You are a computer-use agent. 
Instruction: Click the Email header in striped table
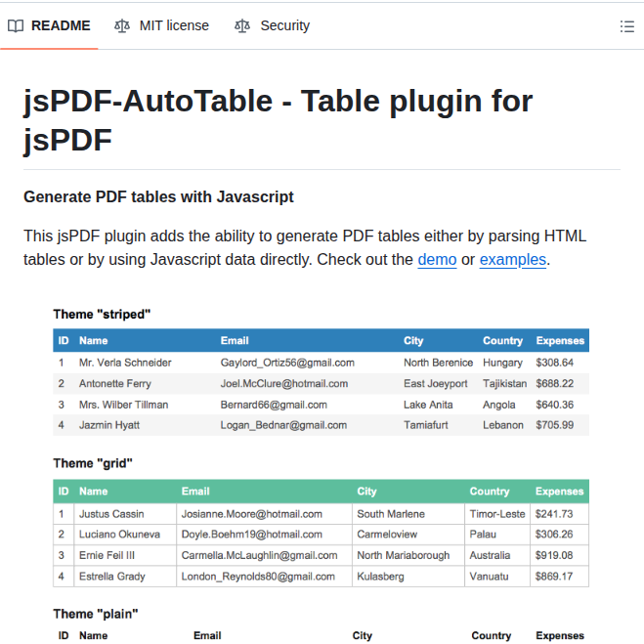235,340
